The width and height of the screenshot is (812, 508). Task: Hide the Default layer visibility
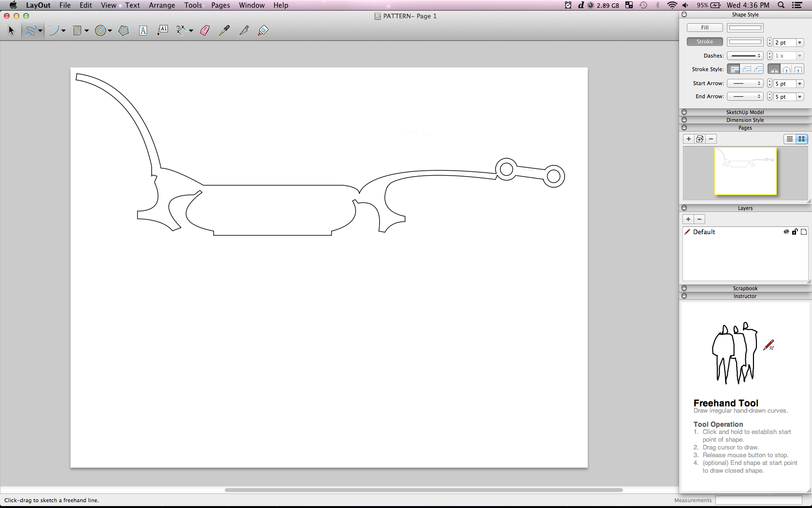[x=786, y=232]
